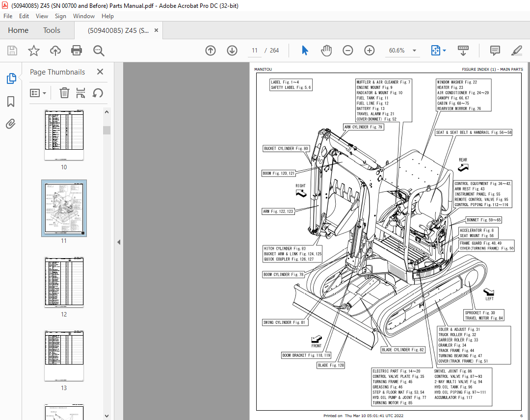Add a comment sticky note
This screenshot has width=530, height=420.
click(x=495, y=51)
